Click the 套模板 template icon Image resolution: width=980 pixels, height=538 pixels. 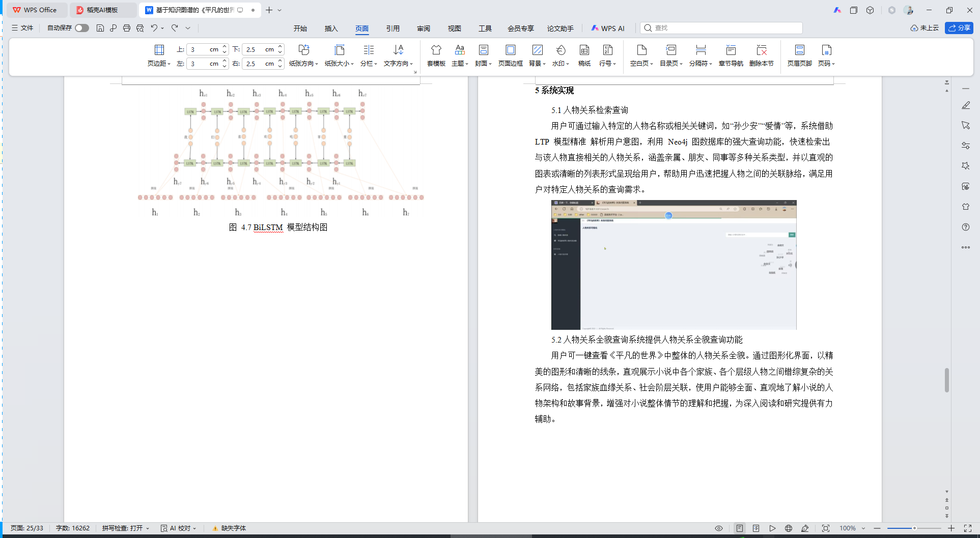pos(436,55)
